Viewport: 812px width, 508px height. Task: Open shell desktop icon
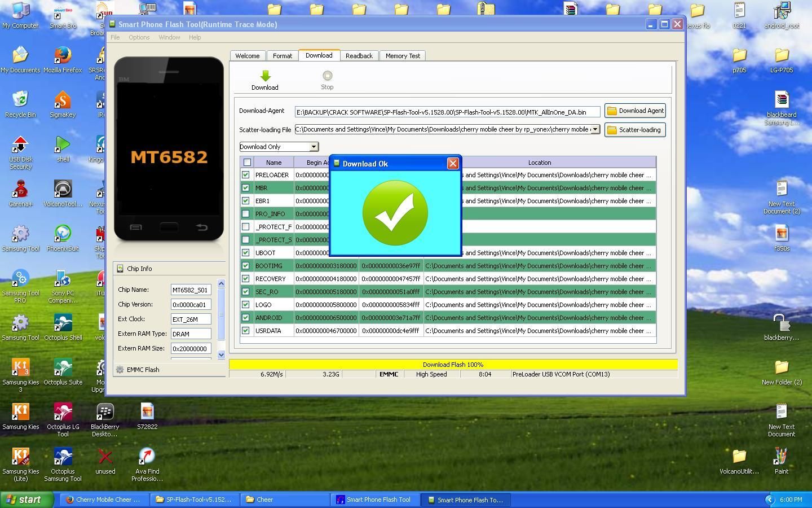pyautogui.click(x=63, y=149)
